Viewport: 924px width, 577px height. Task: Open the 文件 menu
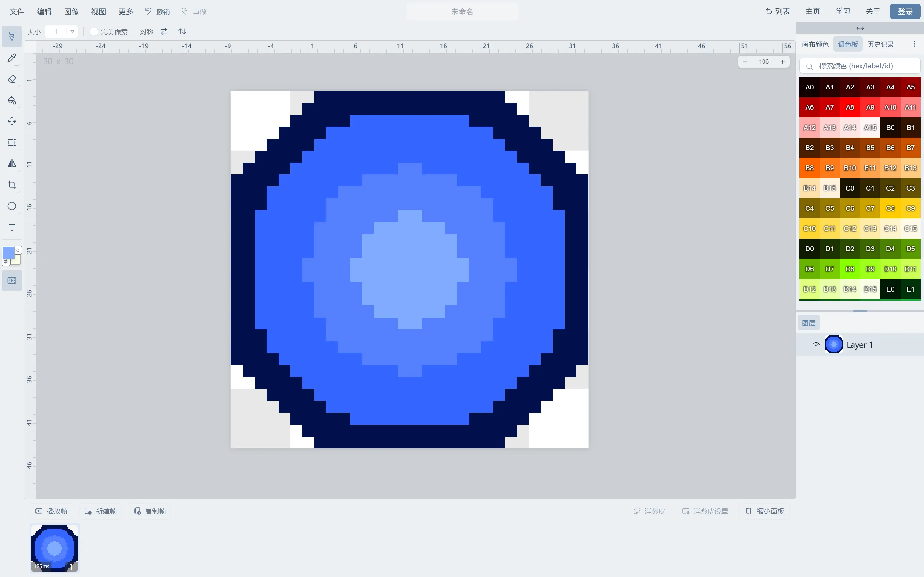[x=17, y=12]
